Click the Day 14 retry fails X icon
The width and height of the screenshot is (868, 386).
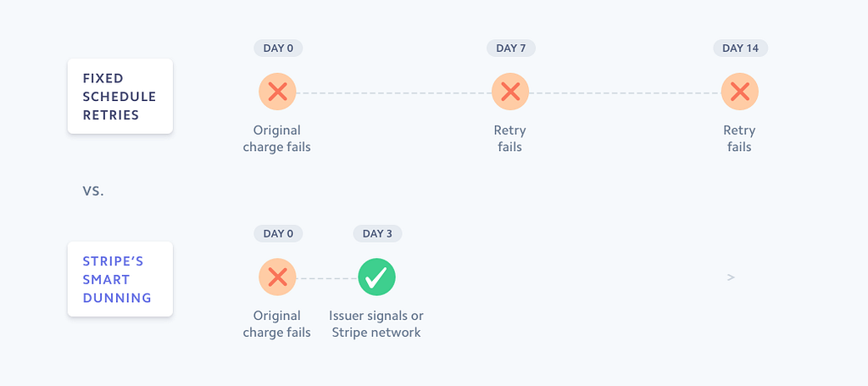pos(739,92)
